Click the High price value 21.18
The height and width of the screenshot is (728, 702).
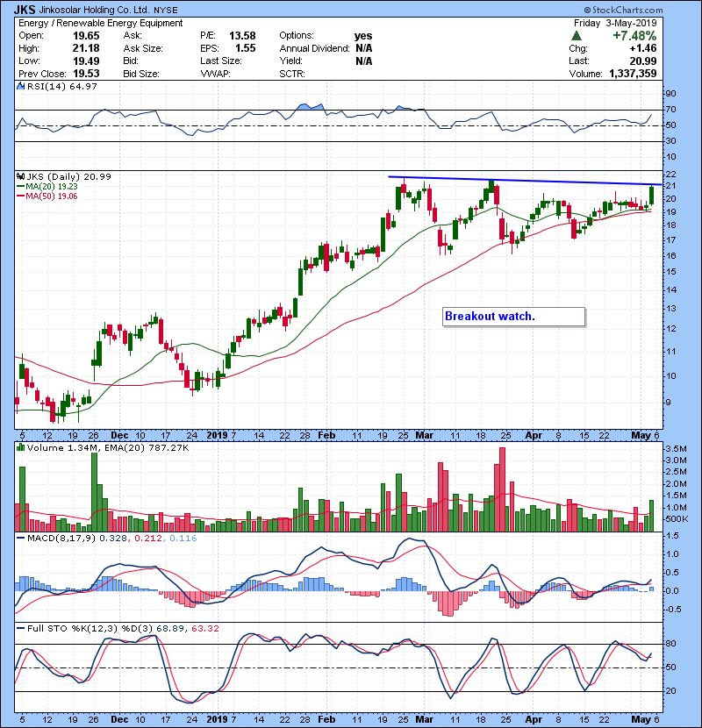pyautogui.click(x=86, y=48)
